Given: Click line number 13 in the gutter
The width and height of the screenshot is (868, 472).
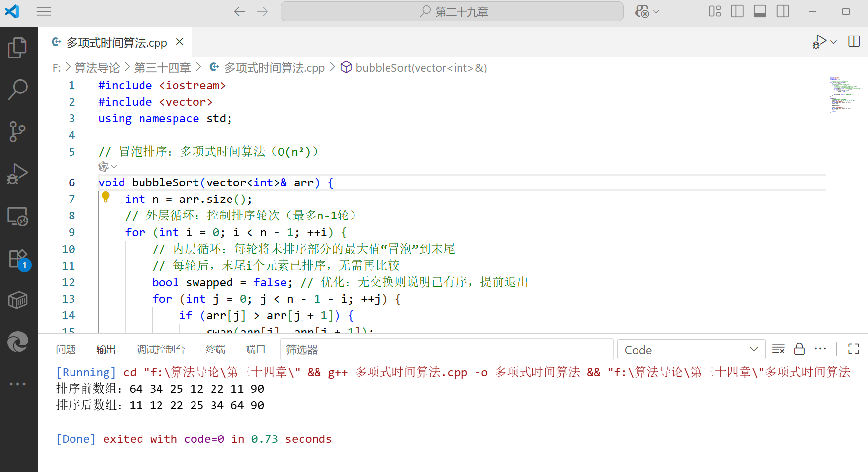Looking at the screenshot, I should click(x=69, y=299).
